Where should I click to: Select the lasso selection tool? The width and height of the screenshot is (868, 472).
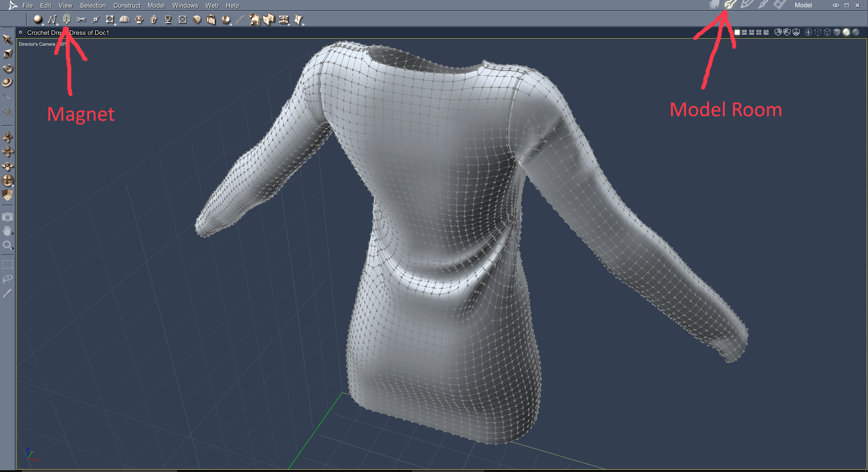click(x=8, y=279)
